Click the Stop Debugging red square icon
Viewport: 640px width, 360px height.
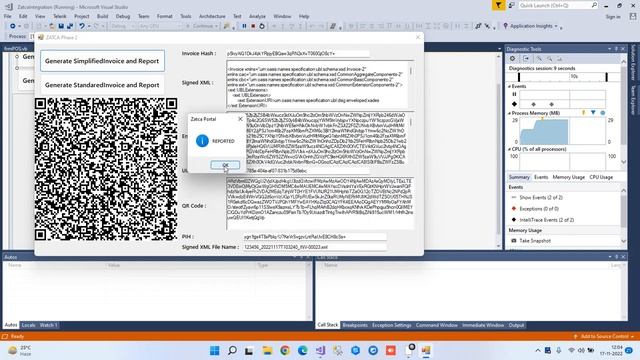pos(253,26)
